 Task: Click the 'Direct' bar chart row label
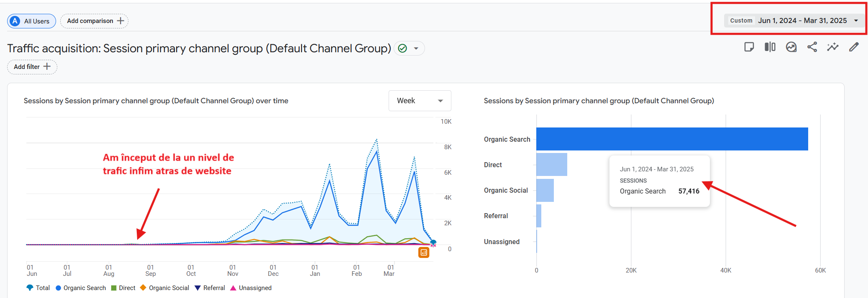click(x=493, y=165)
